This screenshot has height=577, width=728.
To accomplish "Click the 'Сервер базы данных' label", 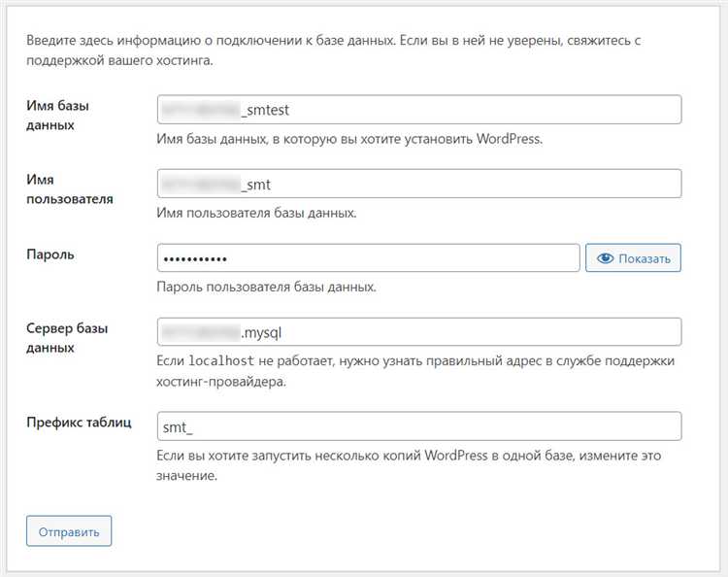I will coord(67,338).
